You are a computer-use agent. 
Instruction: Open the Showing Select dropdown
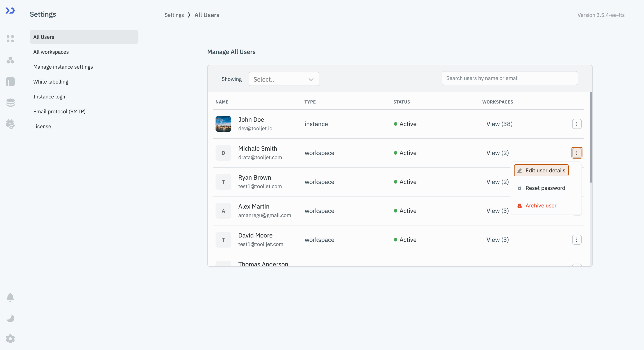tap(284, 79)
